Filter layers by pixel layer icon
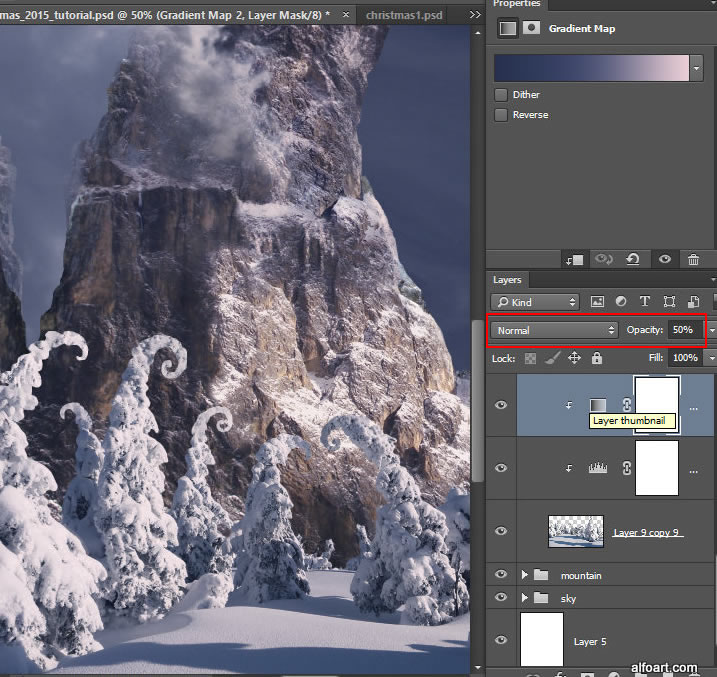Screen dimensions: 717x677 click(597, 302)
